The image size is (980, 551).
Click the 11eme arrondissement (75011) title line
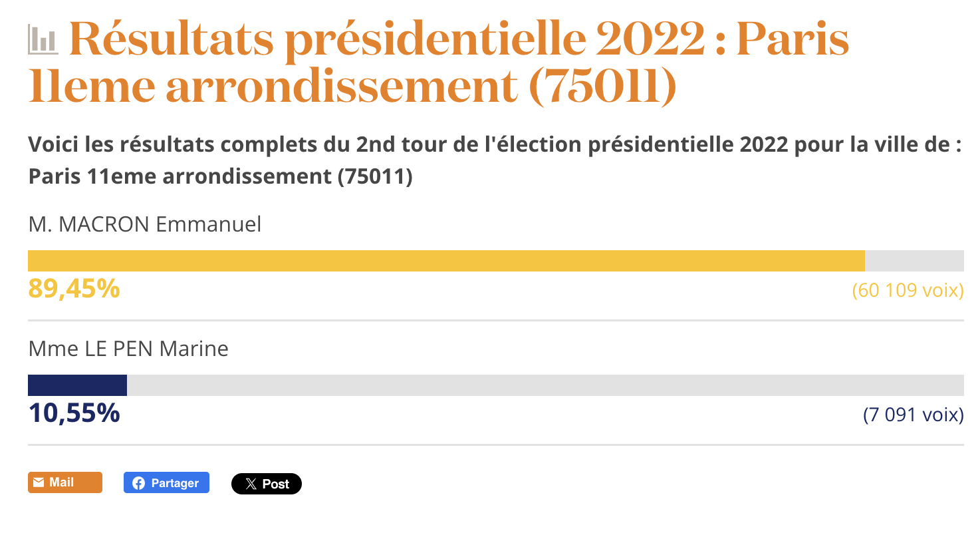(353, 87)
